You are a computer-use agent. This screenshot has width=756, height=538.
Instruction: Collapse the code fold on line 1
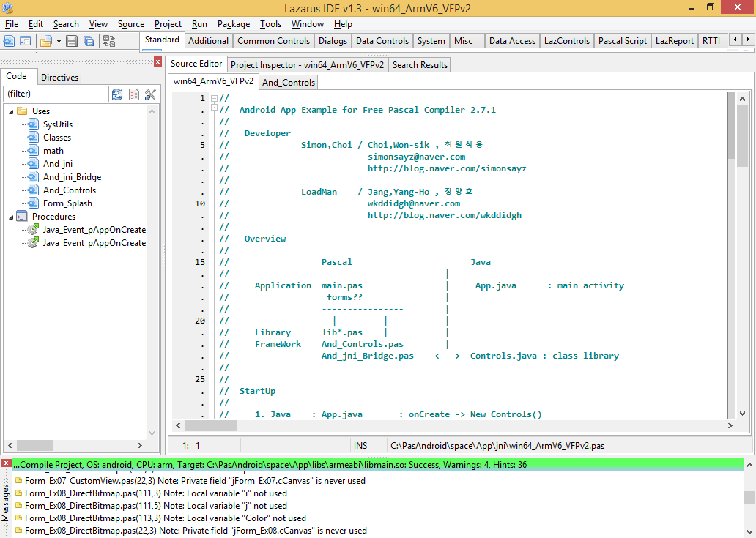[214, 98]
